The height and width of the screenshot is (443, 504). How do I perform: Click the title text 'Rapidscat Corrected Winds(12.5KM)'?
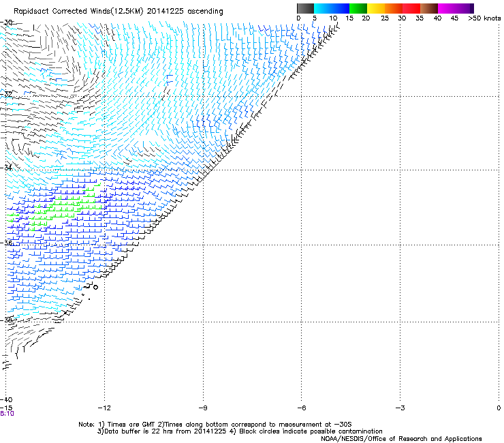click(x=78, y=12)
